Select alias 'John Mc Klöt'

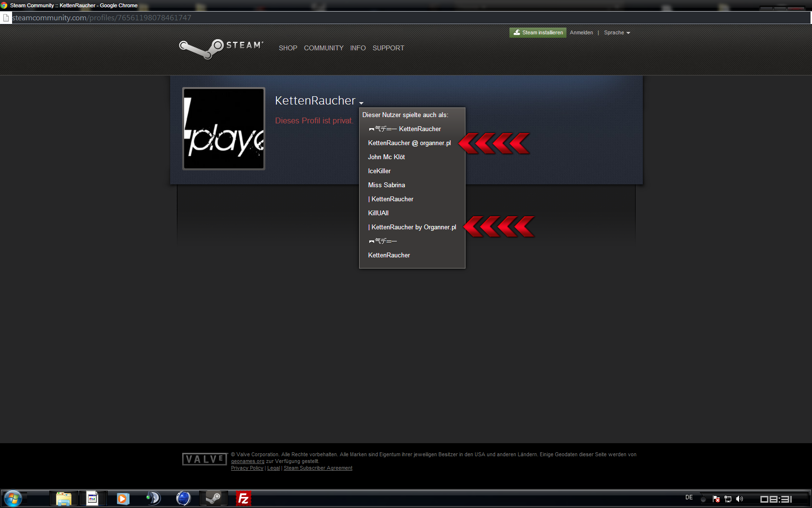[386, 157]
